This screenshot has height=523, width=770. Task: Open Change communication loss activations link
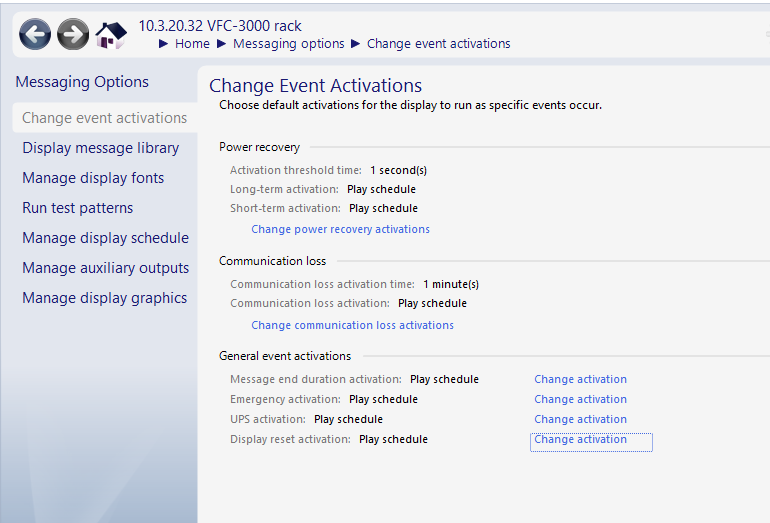pyautogui.click(x=352, y=325)
